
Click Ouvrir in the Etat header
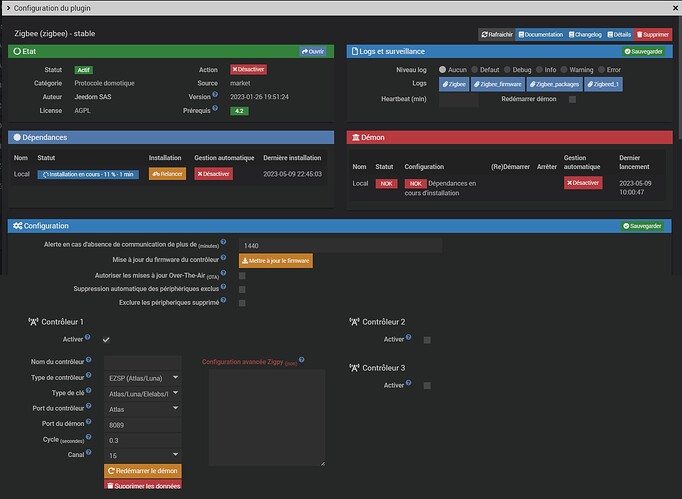(x=313, y=51)
